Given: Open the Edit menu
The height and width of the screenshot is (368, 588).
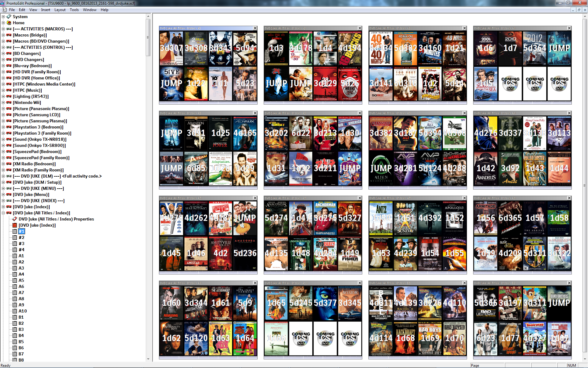Looking at the screenshot, I should coord(22,10).
